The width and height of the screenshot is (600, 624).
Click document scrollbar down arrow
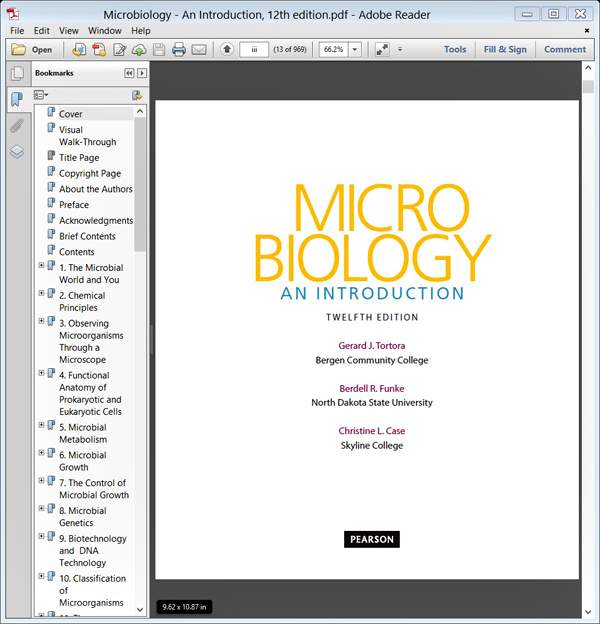[x=588, y=612]
